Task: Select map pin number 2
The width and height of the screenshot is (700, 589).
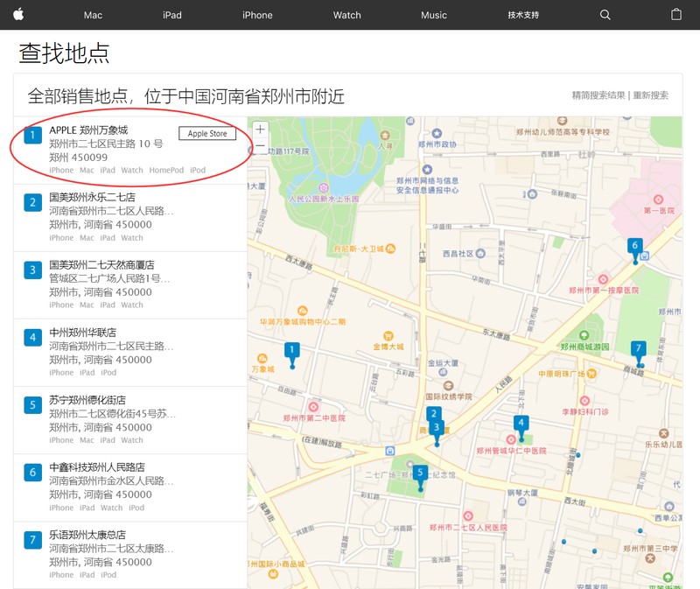Action: (433, 413)
